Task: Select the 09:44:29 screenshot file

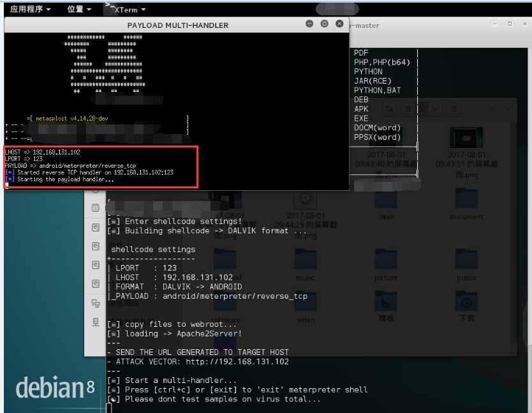Action: pyautogui.click(x=306, y=214)
